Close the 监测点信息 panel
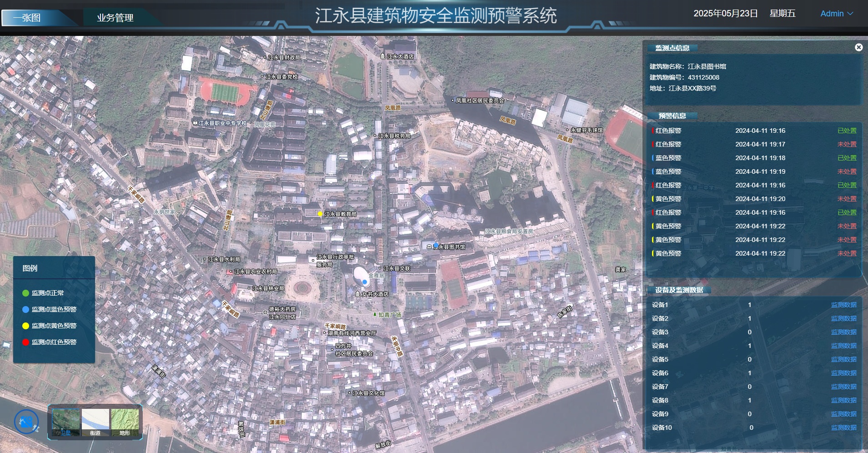Viewport: 868px width, 453px height. pyautogui.click(x=858, y=47)
